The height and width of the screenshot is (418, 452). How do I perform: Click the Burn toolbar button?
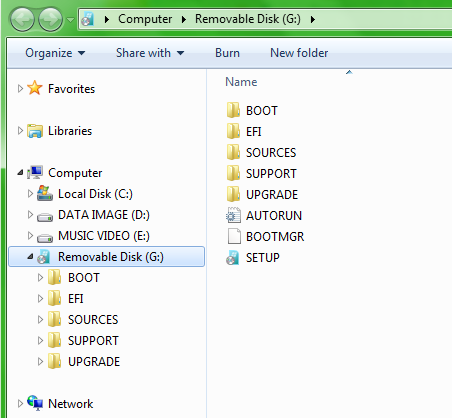click(x=227, y=53)
